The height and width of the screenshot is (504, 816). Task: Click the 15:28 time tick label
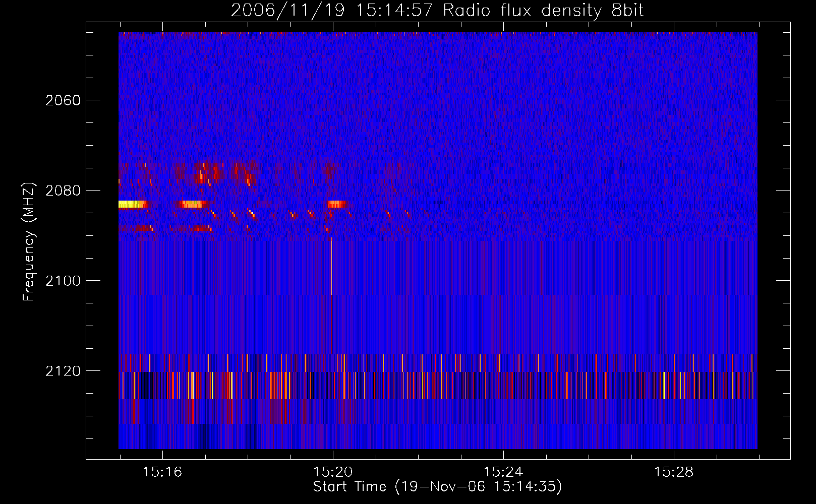pyautogui.click(x=674, y=472)
